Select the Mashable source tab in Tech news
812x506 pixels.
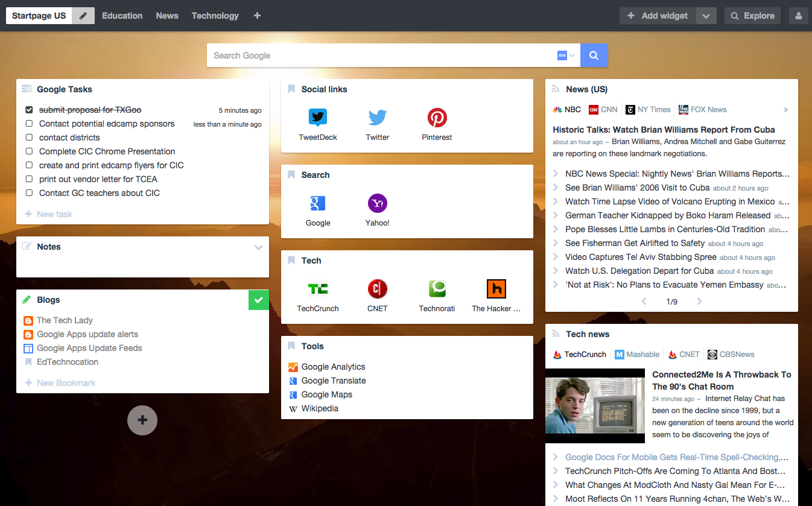637,355
